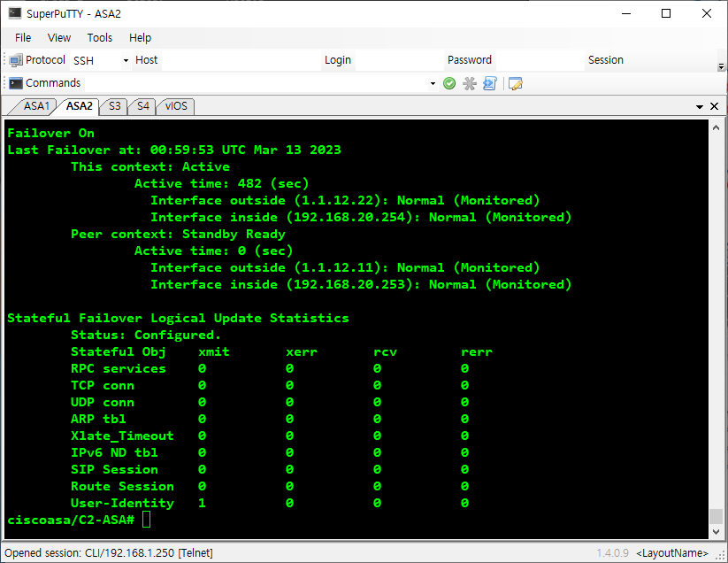Click the Host input field
The width and height of the screenshot is (728, 563).
click(241, 60)
